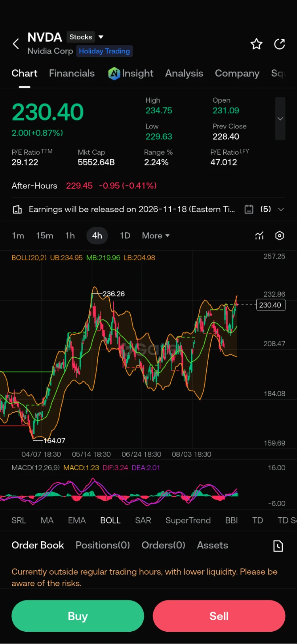Tap the earnings release date notice
The image size is (297, 644).
pos(132,209)
